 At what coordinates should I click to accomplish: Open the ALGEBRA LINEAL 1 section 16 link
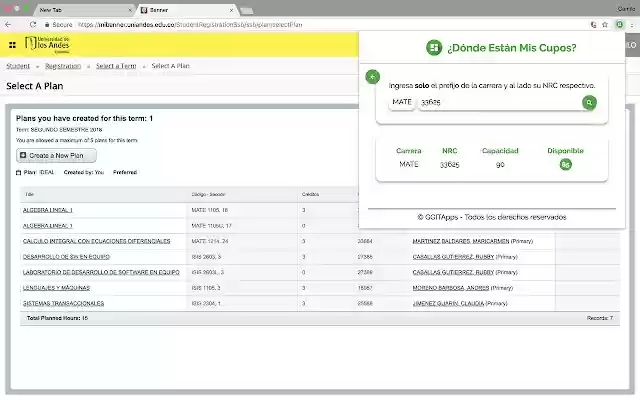[55, 211]
